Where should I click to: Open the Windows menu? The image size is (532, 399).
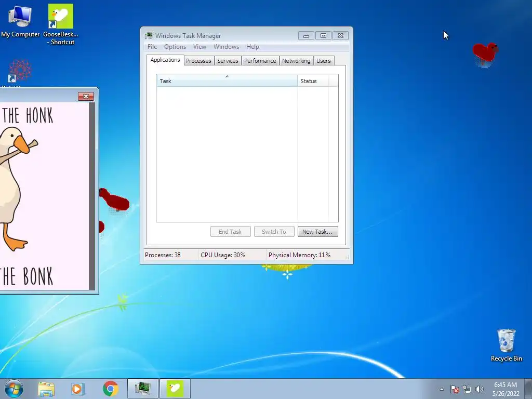(226, 47)
